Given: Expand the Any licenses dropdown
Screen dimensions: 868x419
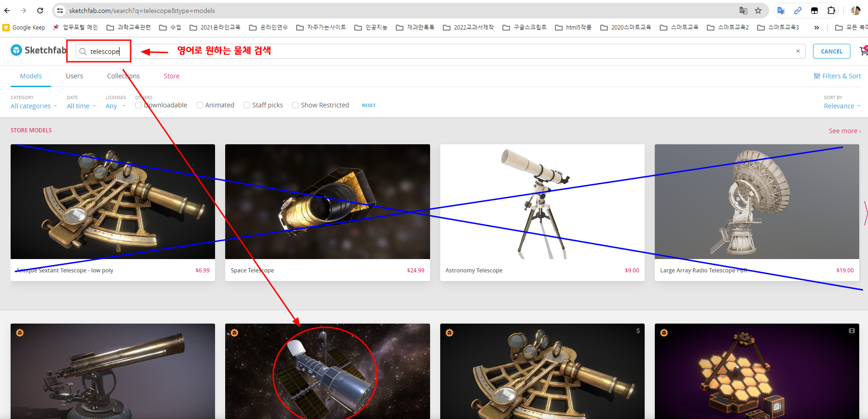Looking at the screenshot, I should [x=115, y=106].
